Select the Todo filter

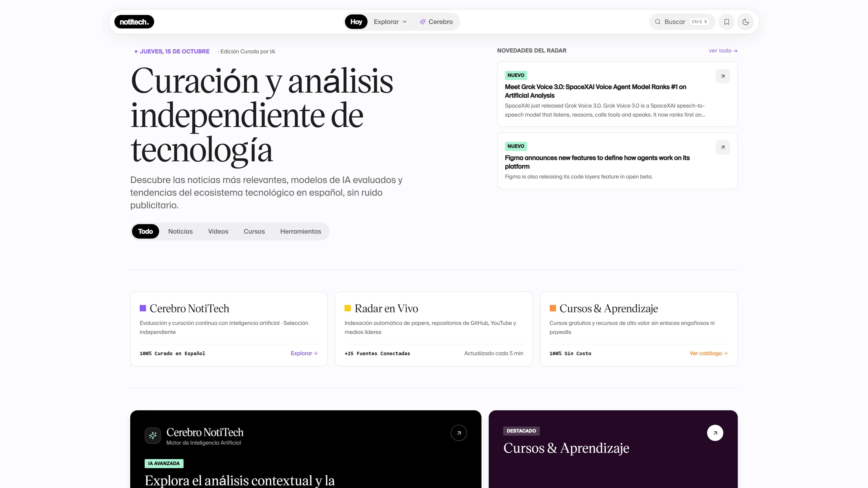tap(145, 231)
